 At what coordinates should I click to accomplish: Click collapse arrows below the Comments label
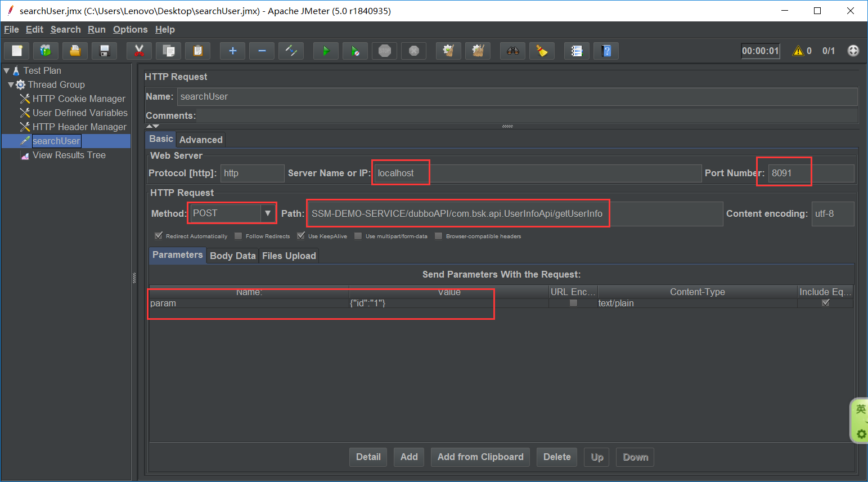point(152,126)
